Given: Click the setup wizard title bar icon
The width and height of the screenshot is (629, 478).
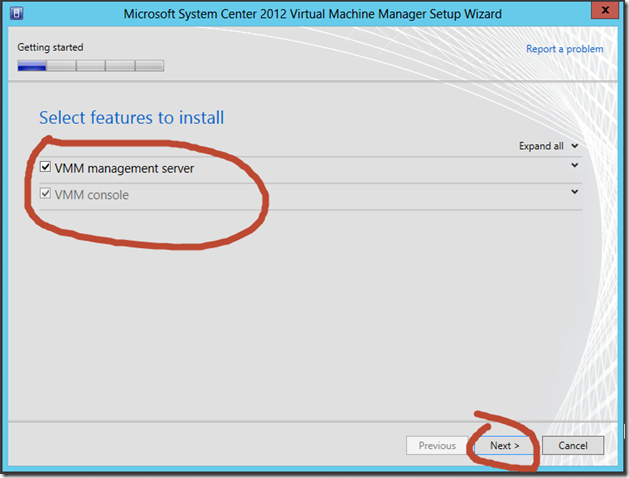Looking at the screenshot, I should [x=16, y=13].
